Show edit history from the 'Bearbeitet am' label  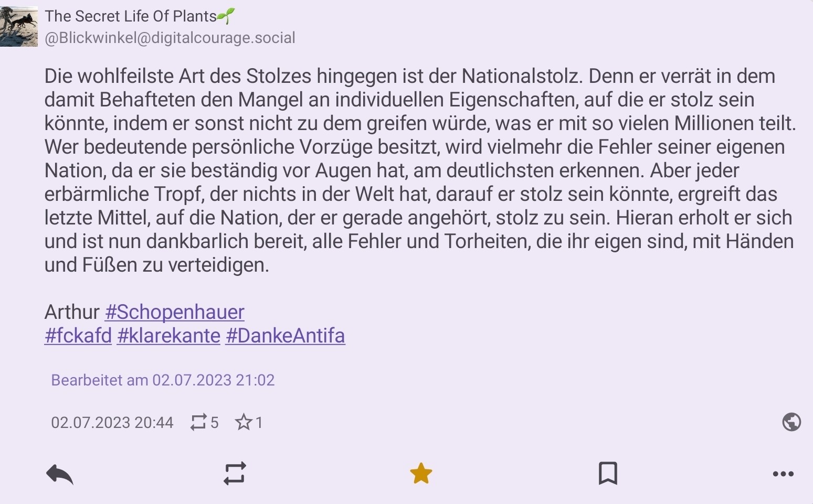tap(163, 380)
